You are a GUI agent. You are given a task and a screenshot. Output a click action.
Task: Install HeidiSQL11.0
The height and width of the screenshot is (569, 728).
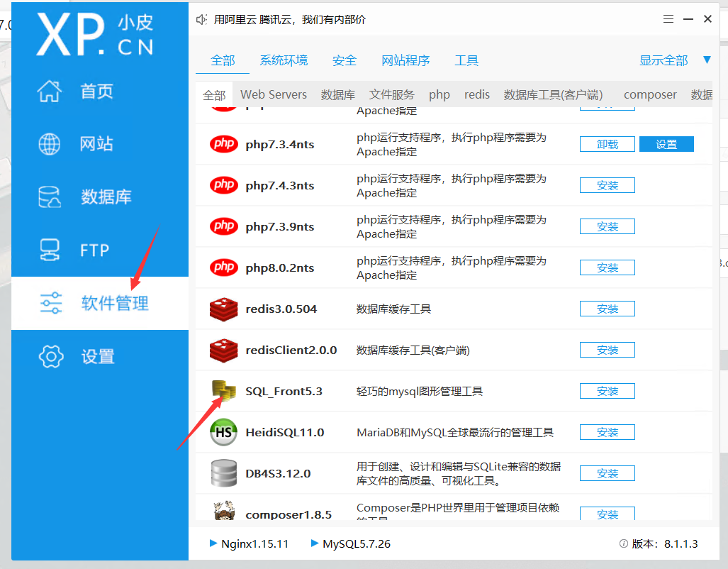click(607, 432)
